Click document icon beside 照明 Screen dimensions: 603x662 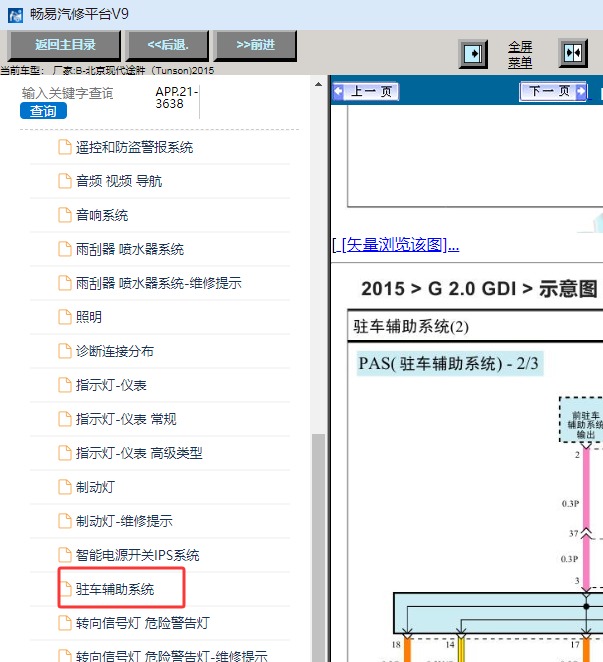[x=65, y=317]
